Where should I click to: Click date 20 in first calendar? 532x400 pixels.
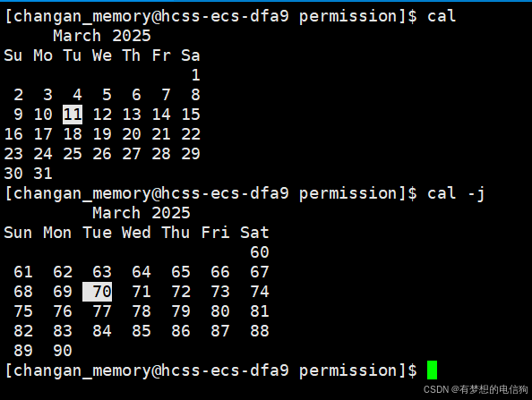pyautogui.click(x=132, y=134)
